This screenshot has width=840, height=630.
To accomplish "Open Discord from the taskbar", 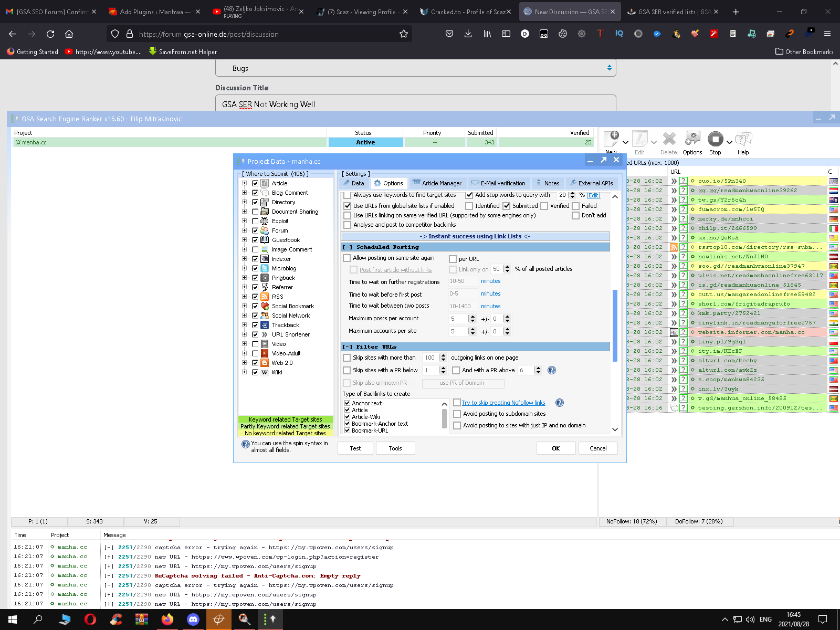I will 193,619.
